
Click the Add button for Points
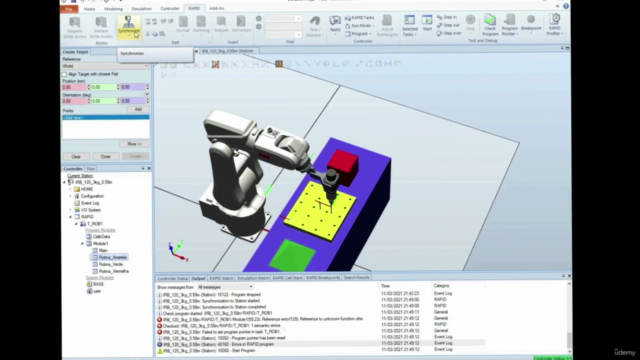[x=138, y=109]
